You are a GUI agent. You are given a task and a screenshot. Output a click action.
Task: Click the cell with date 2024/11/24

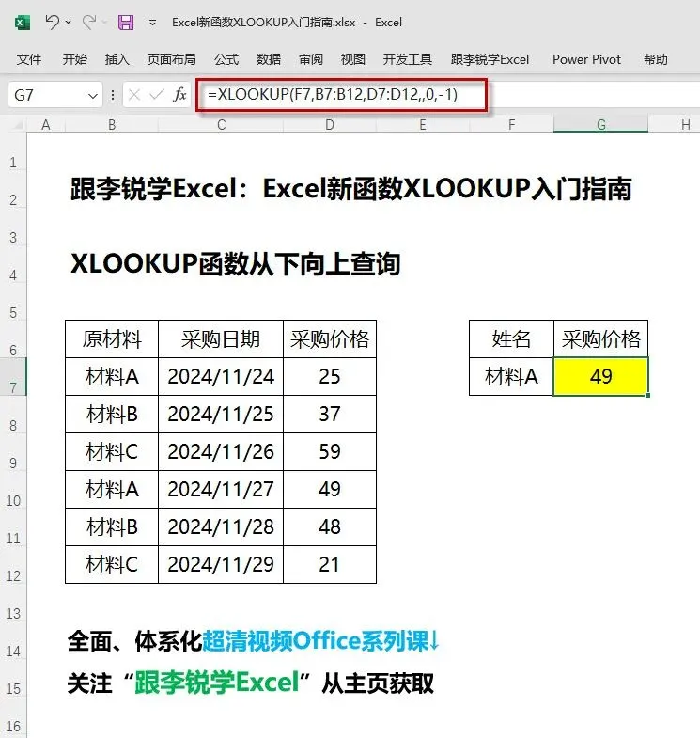(x=221, y=377)
